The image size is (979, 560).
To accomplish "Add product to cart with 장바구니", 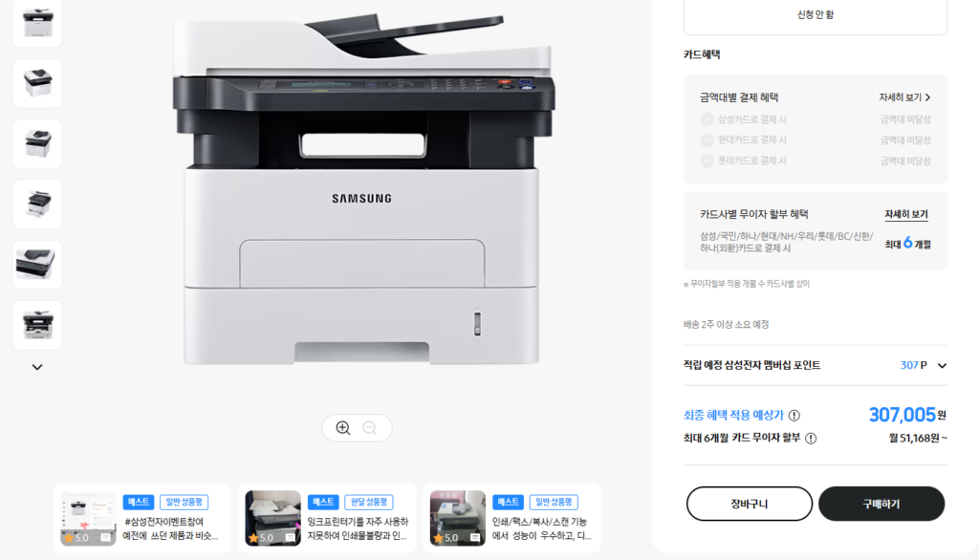I will [750, 504].
